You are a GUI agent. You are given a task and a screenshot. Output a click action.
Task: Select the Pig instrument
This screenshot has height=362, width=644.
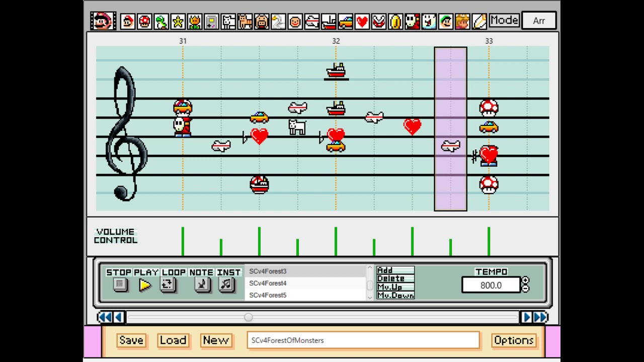[x=262, y=21]
